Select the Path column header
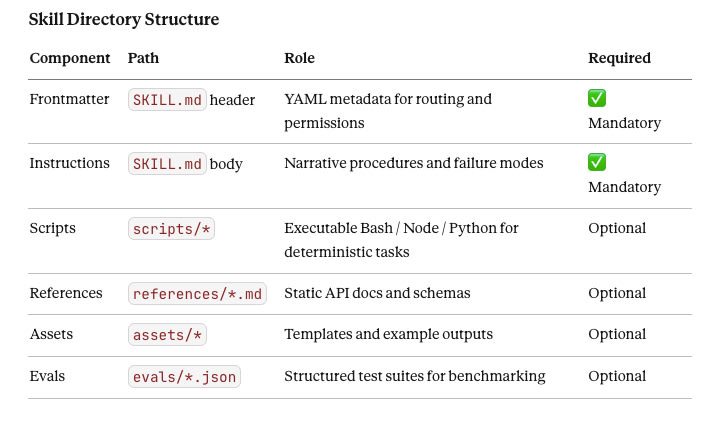Image resolution: width=728 pixels, height=422 pixels. pos(143,58)
